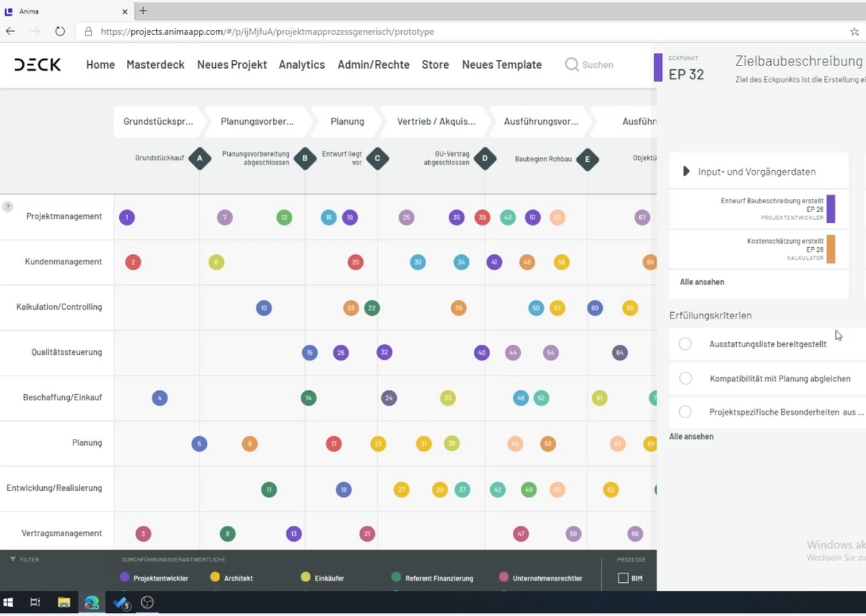Image resolution: width=866 pixels, height=616 pixels.
Task: Click Alle ansehen under Input data
Action: (702, 282)
